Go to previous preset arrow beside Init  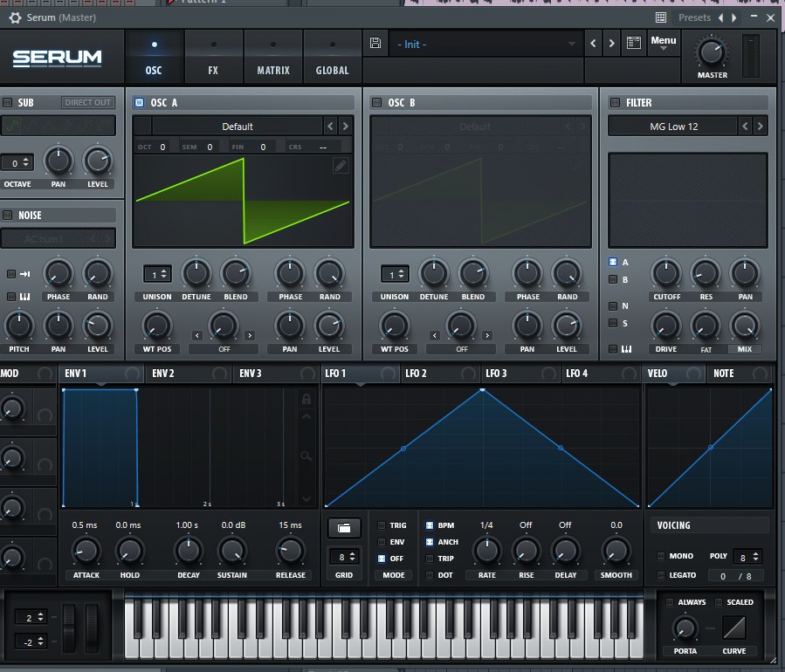click(x=593, y=44)
